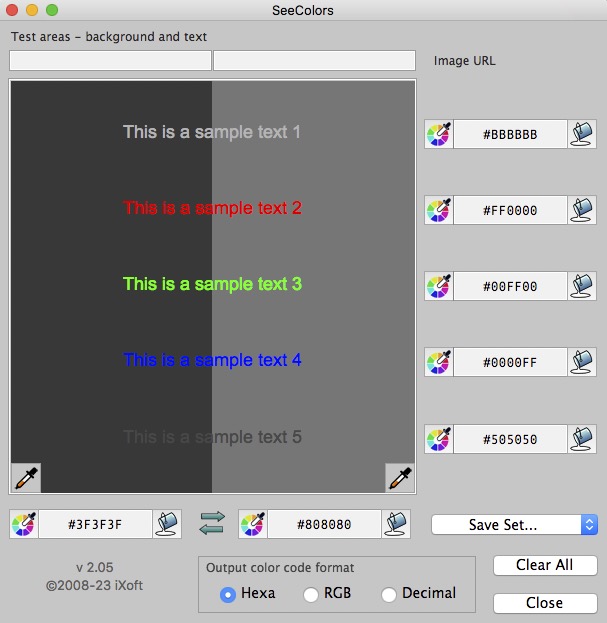Image resolution: width=607 pixels, height=623 pixels.
Task: Click the paint bucket next to #BBBBBB
Action: pos(582,134)
